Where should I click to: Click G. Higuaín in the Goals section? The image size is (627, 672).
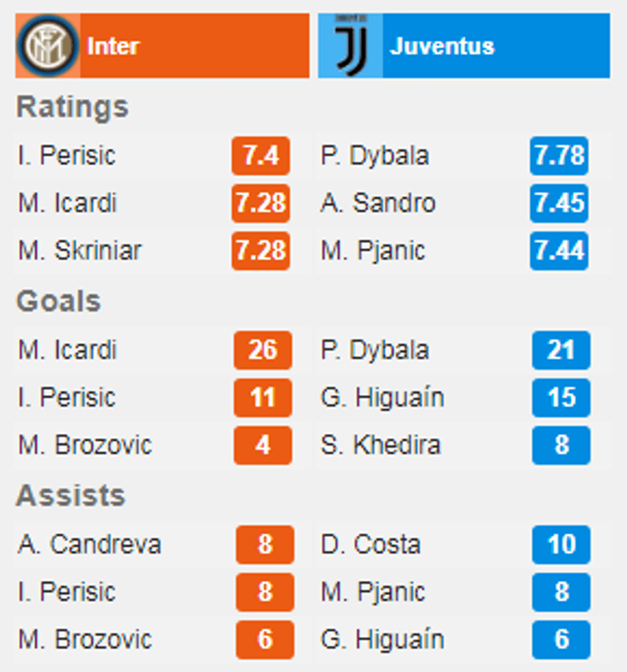pos(382,398)
